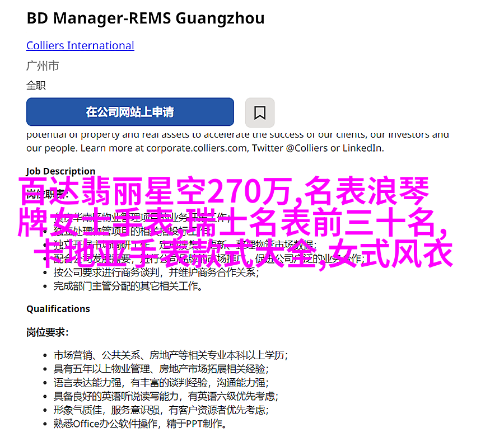The width and height of the screenshot is (504, 437).
Task: Click the 市场营销、公共关系 education requirement line
Action: pos(171,355)
